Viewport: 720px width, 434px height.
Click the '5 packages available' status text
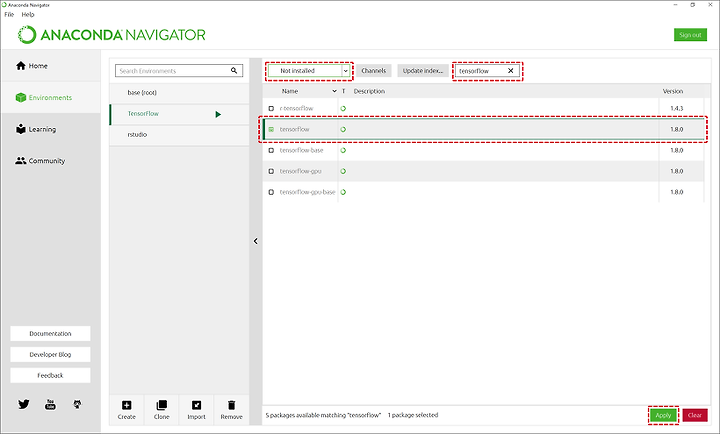pyautogui.click(x=323, y=415)
